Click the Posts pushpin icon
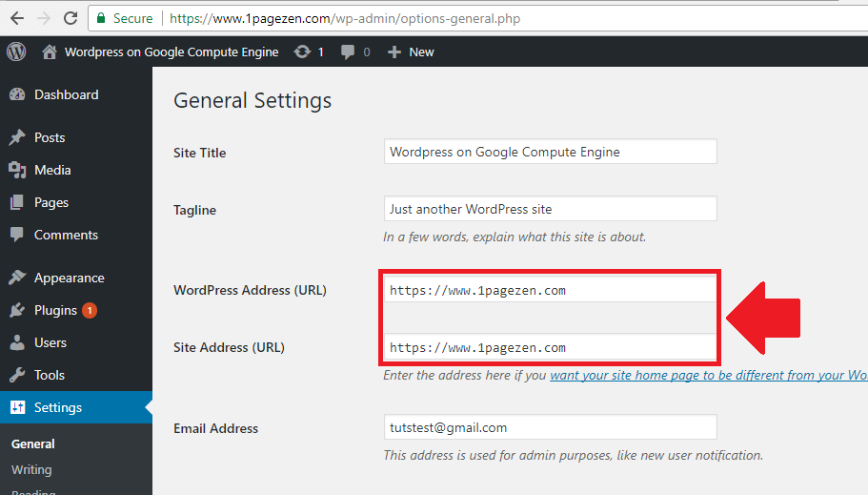Viewport: 868px width, 495px height. pos(17,137)
